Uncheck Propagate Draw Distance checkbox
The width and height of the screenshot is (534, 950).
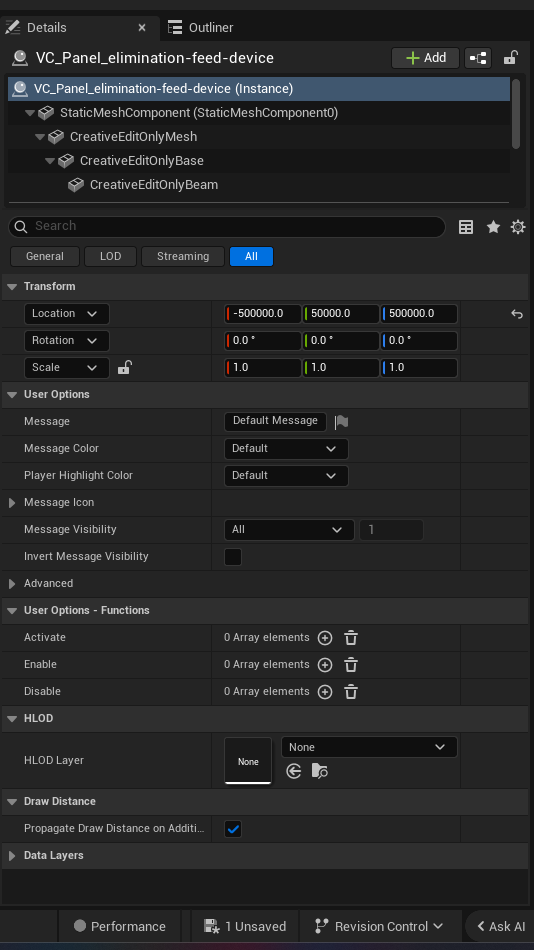tap(233, 829)
